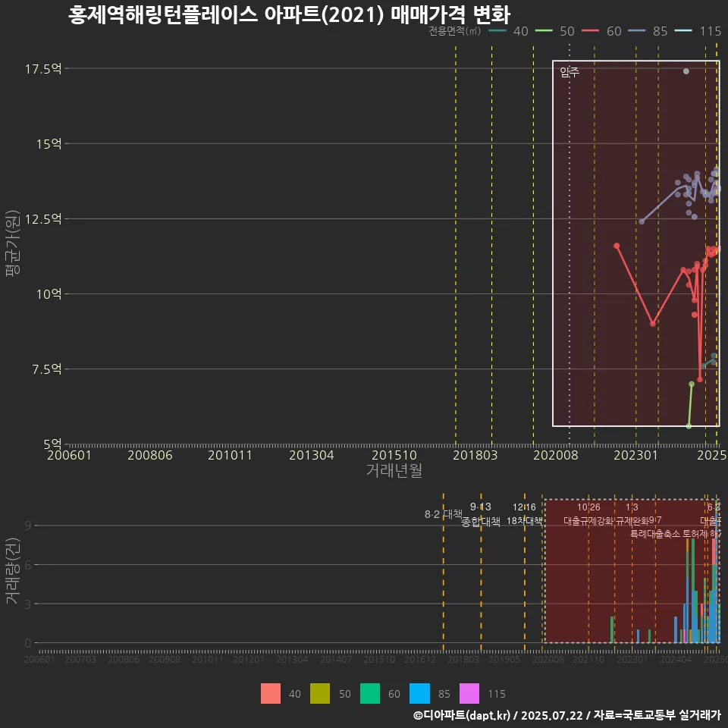Click the '1.3 규제완화' policy annotation
The width and height of the screenshot is (728, 728).
point(632,514)
